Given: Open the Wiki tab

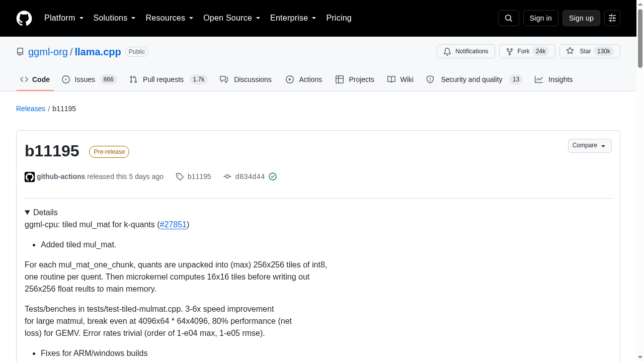Looking at the screenshot, I should tap(400, 79).
